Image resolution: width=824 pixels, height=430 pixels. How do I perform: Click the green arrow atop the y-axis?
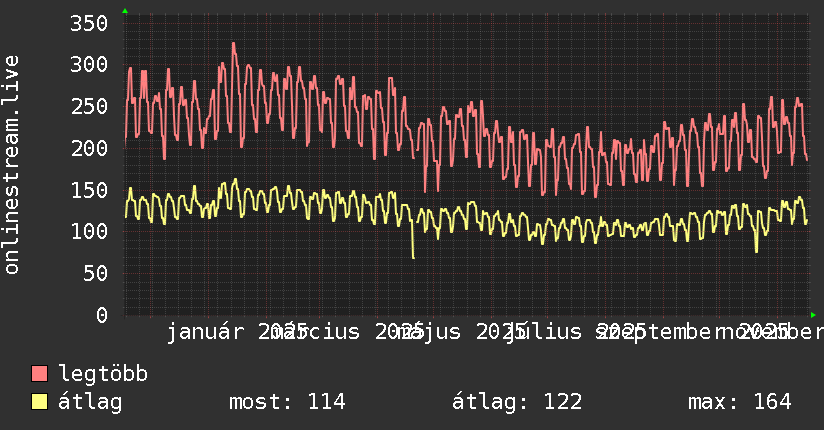(125, 11)
